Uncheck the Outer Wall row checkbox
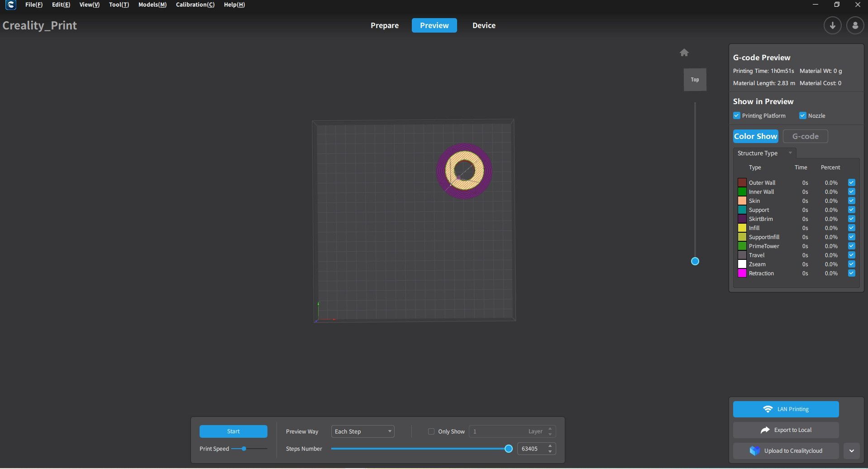This screenshot has height=469, width=868. point(851,182)
